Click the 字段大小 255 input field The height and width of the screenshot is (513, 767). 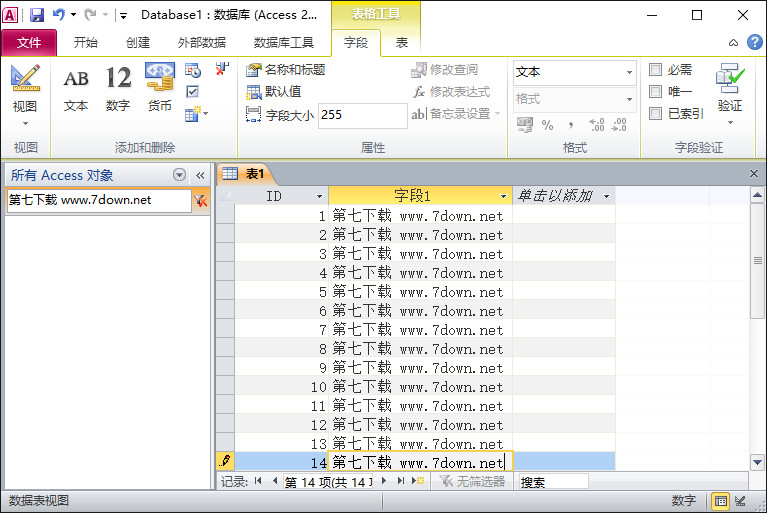(x=362, y=115)
